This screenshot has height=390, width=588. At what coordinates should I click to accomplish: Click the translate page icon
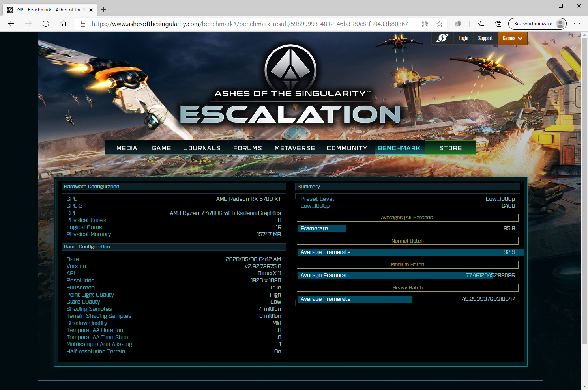click(x=425, y=24)
